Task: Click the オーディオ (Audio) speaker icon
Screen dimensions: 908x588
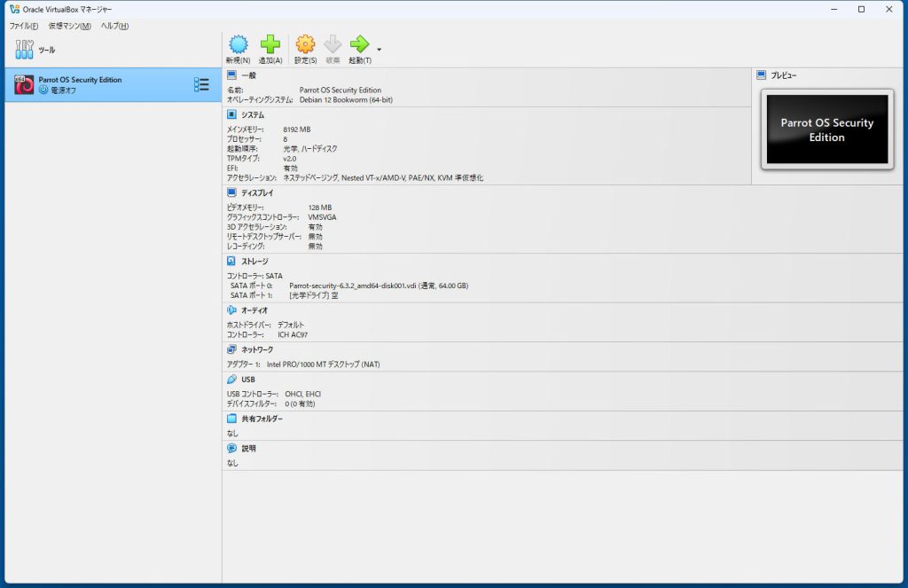Action: [x=231, y=310]
